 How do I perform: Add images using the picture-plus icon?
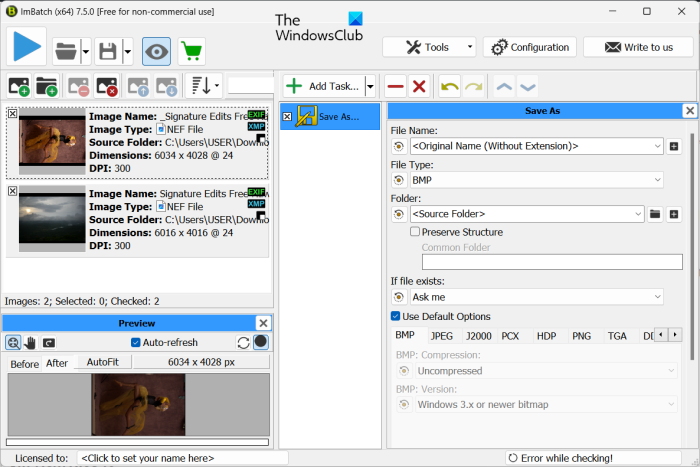19,86
